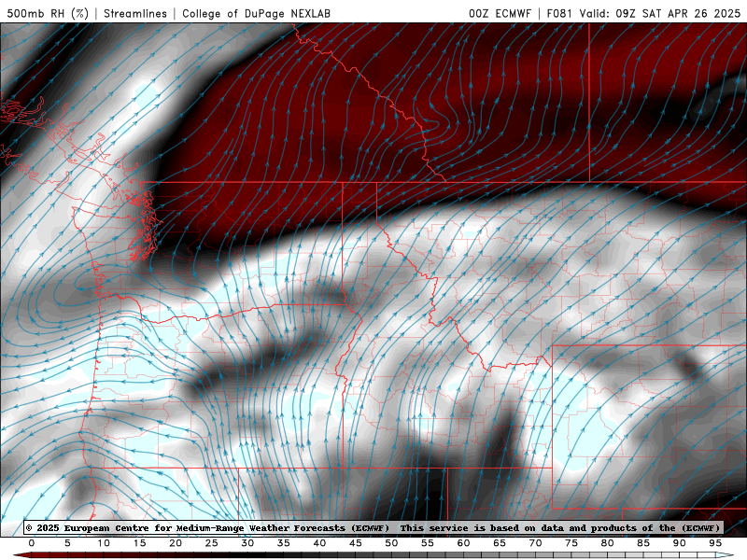Click the 'Streamlines' label in header
Image resolution: width=747 pixels, height=560 pixels.
click(x=135, y=13)
